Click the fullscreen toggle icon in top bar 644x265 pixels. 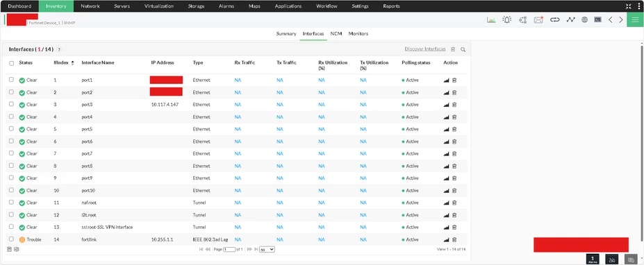629,6
